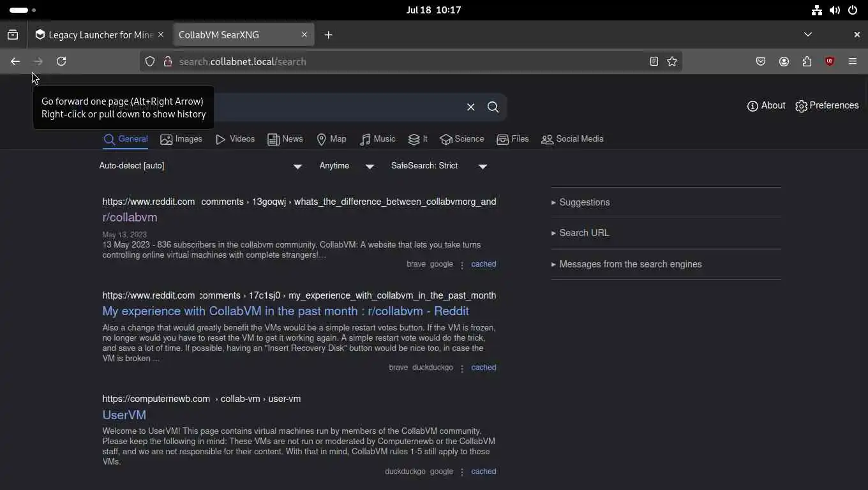The image size is (868, 490).
Task: Switch to the Files category
Action: pos(513,139)
